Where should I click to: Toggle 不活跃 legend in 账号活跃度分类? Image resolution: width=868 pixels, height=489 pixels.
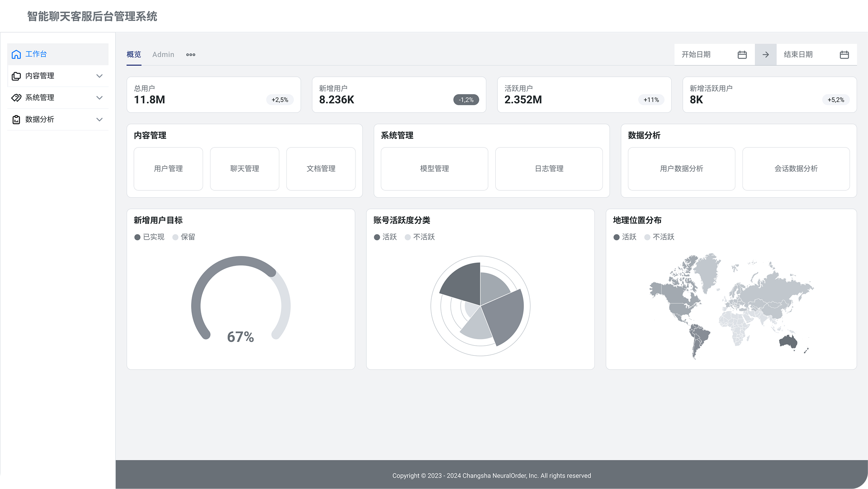(x=420, y=237)
